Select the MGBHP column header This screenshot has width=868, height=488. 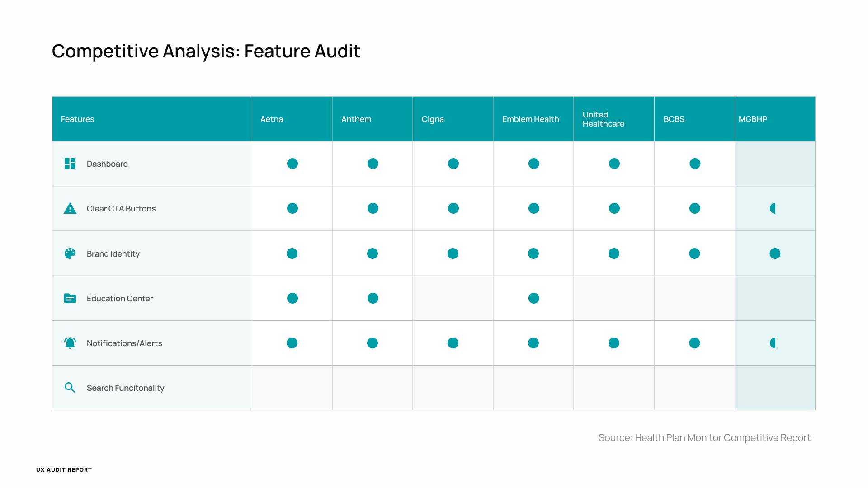coord(753,119)
